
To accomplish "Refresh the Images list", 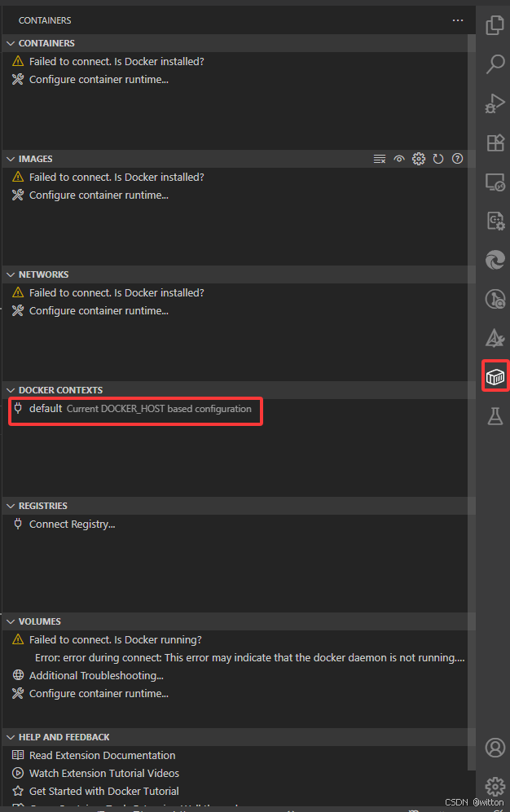I will tap(438, 159).
